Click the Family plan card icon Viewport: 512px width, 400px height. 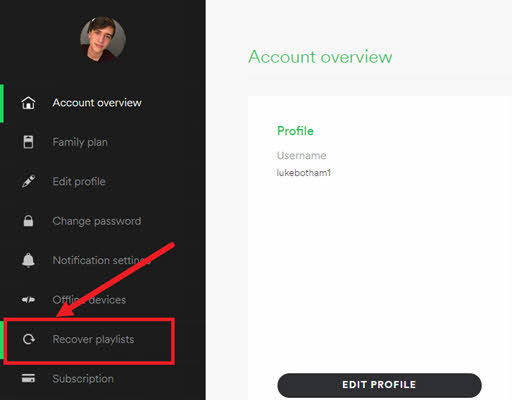pos(28,142)
